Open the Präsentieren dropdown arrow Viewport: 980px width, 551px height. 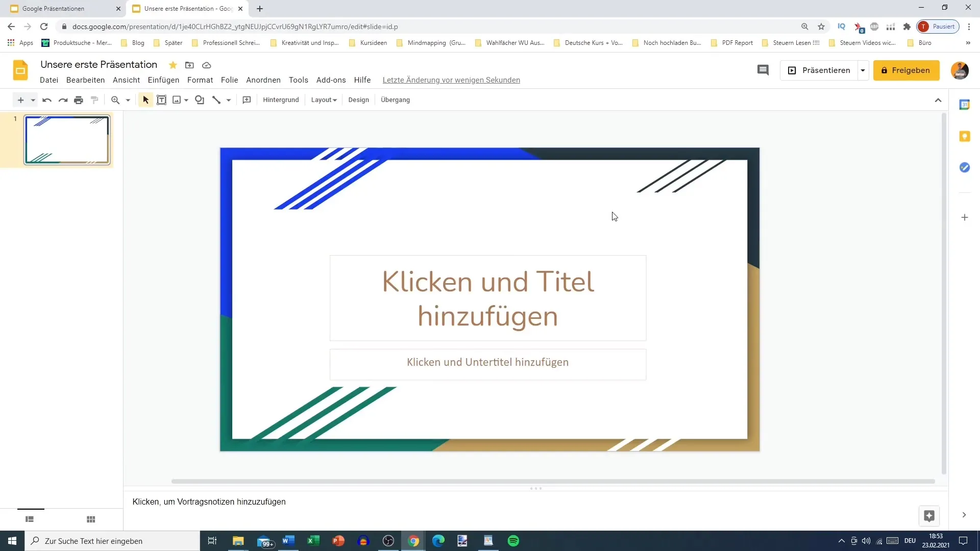863,70
